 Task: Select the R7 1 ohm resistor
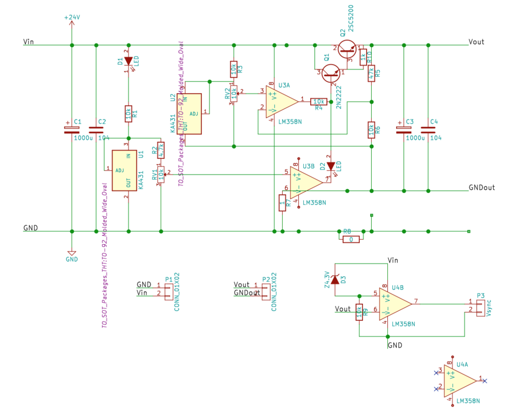(x=283, y=203)
